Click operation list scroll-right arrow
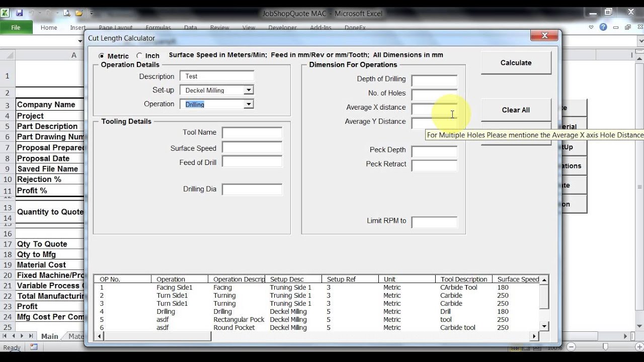 tap(535, 336)
